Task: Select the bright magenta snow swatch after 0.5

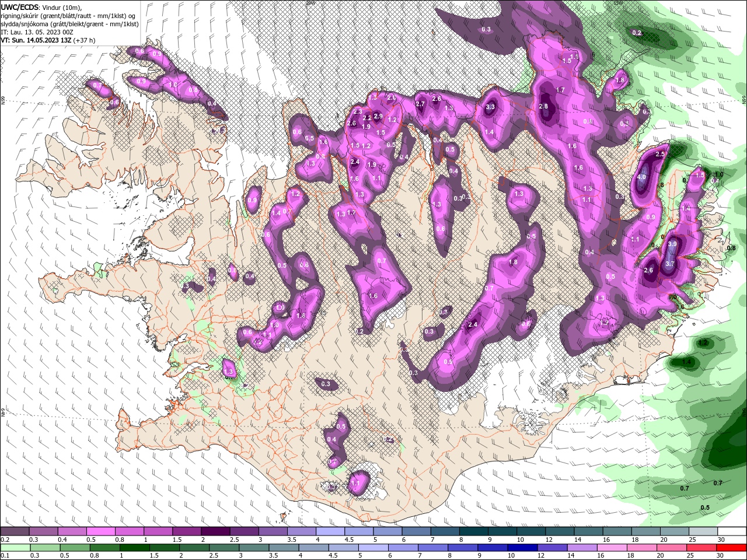Action: pos(100,531)
